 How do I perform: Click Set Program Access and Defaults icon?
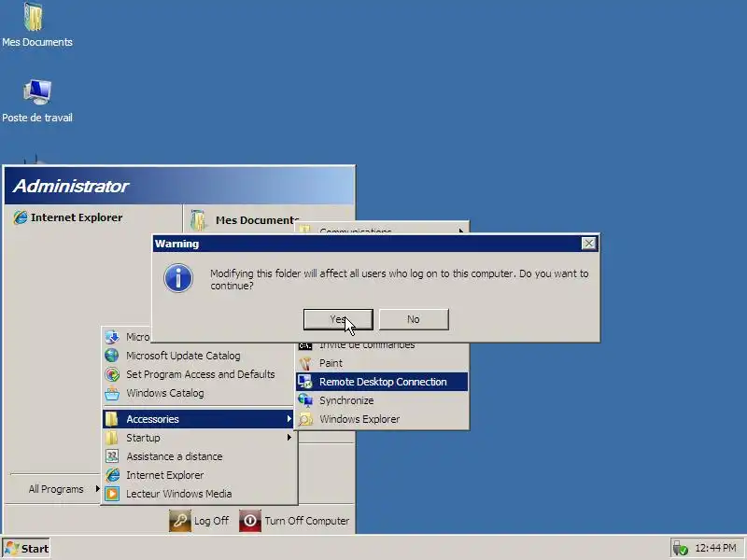coord(112,374)
